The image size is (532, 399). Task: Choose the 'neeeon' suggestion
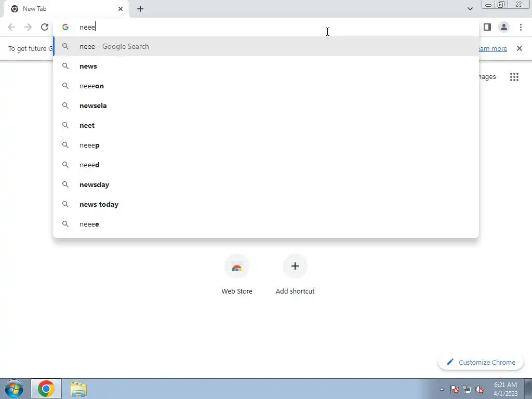[266, 86]
